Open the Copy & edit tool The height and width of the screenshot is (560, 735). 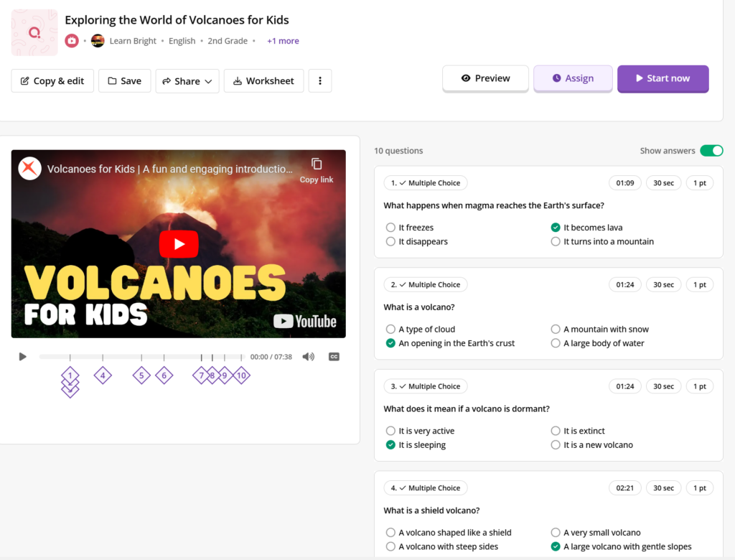coord(52,80)
